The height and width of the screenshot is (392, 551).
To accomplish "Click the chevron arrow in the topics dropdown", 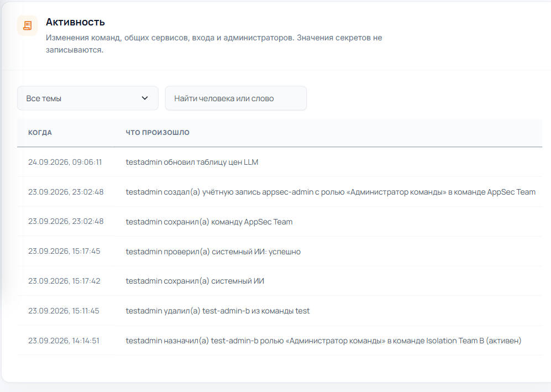I will coord(145,98).
